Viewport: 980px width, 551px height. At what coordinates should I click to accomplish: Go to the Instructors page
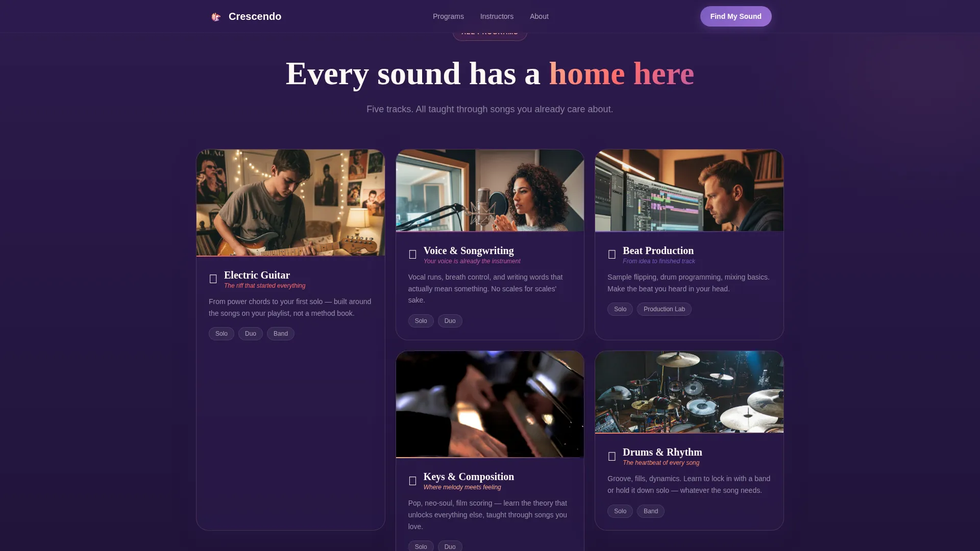tap(497, 16)
